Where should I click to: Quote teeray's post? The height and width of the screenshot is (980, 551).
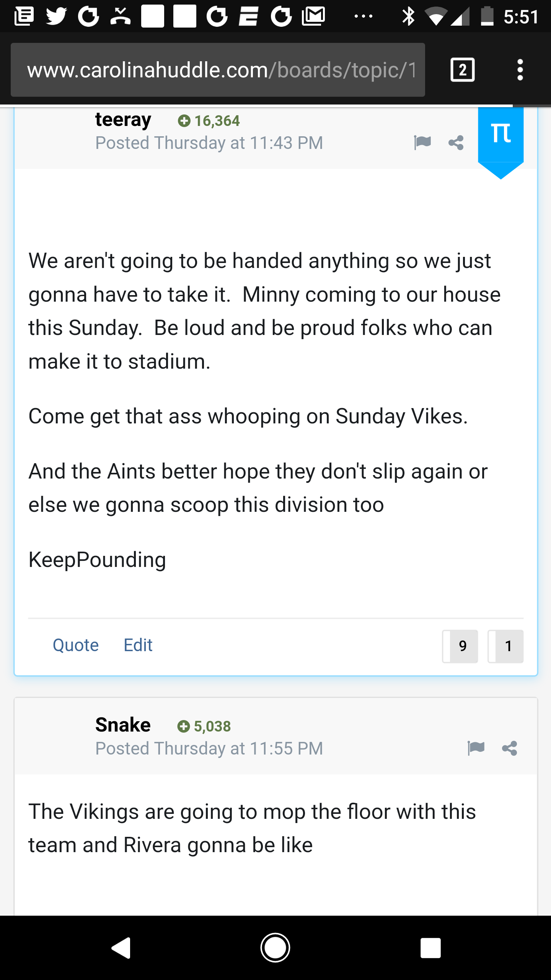coord(76,645)
